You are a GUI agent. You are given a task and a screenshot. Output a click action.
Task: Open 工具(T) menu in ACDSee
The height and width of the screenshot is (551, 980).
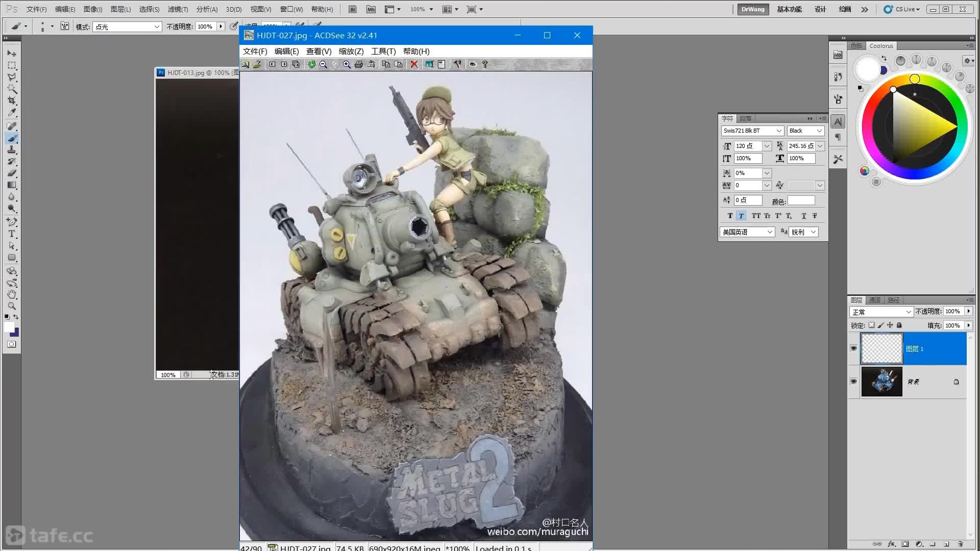point(383,51)
